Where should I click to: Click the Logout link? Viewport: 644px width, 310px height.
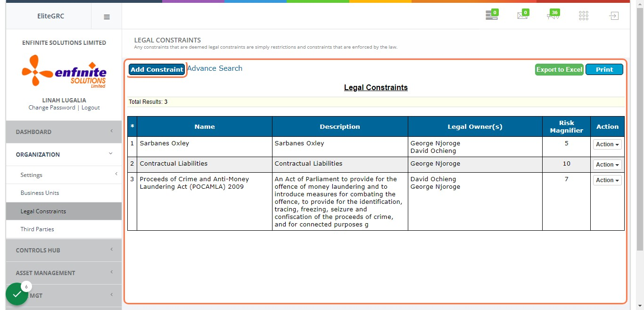(91, 108)
